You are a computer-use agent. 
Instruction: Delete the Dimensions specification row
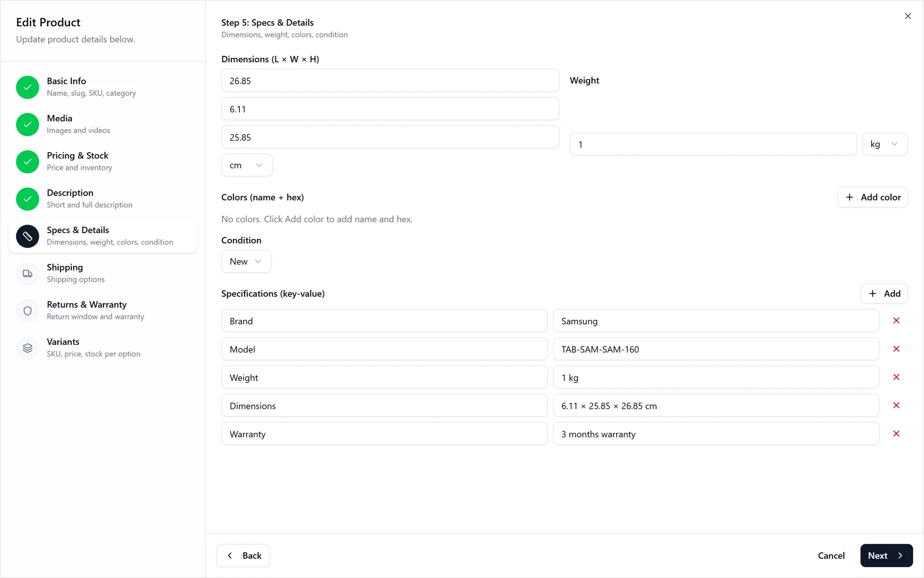point(896,406)
